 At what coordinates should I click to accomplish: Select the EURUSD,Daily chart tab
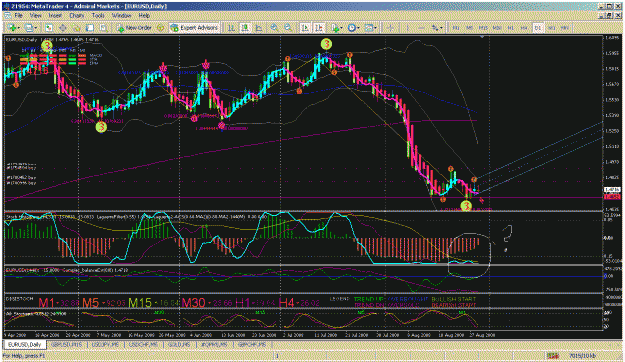(x=25, y=344)
